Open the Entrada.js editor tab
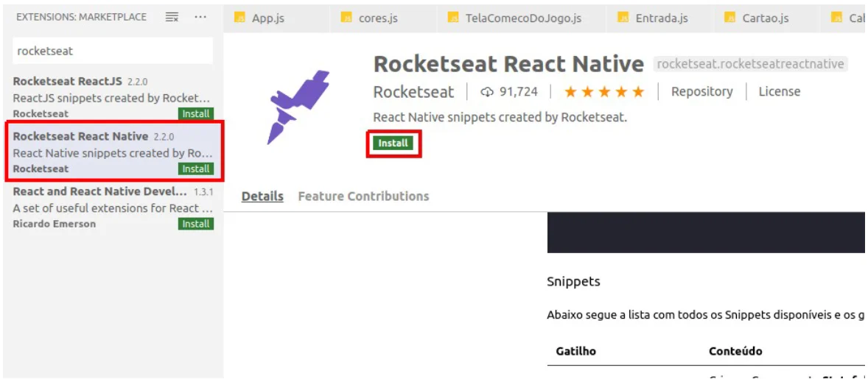Screen dimensions: 868x379 662,18
